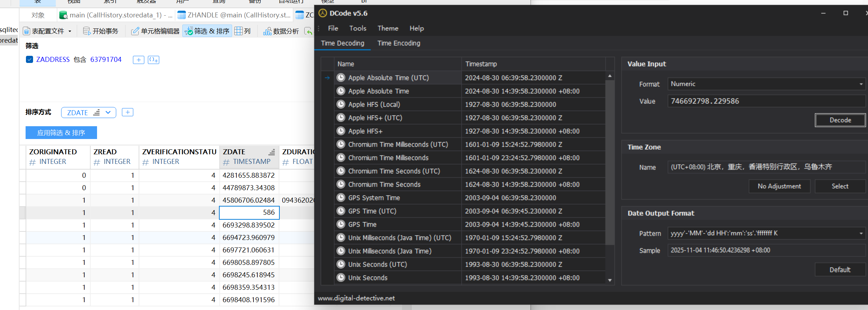The width and height of the screenshot is (868, 310).
Task: Open the Format Numeric dropdown
Action: coord(861,84)
